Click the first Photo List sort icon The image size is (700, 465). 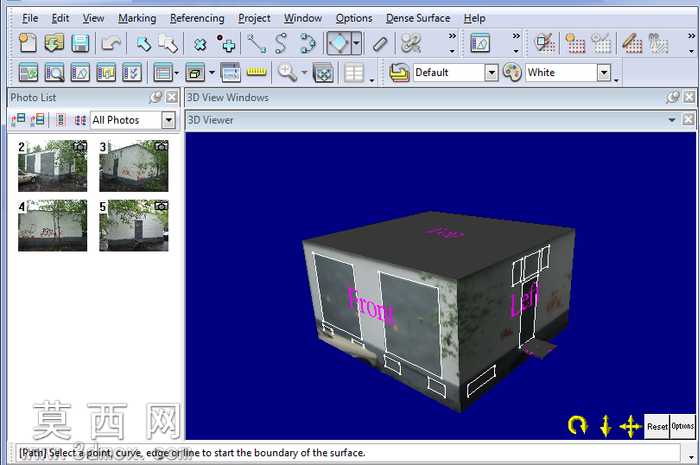18,120
